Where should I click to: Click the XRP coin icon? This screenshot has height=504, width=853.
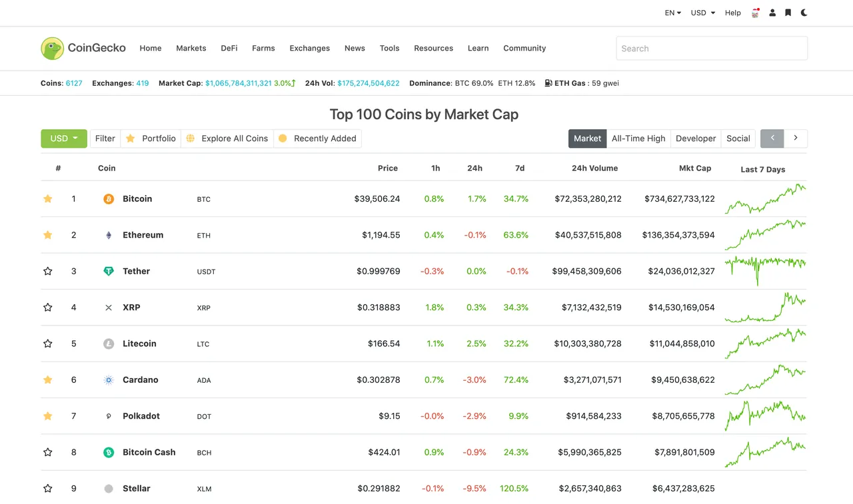109,308
